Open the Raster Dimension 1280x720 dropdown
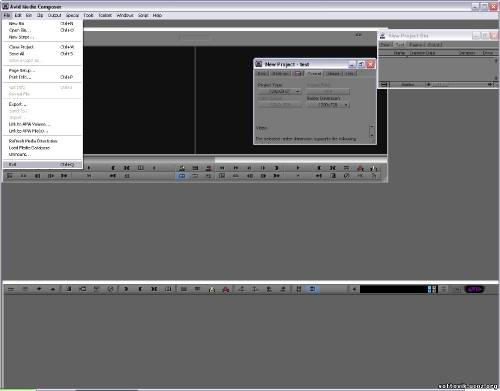The width and height of the screenshot is (500, 391). 328,105
